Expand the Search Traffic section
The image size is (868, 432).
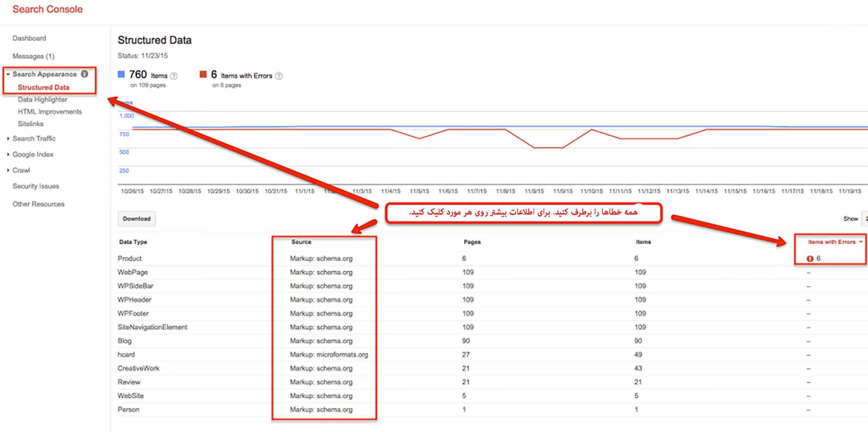click(8, 139)
